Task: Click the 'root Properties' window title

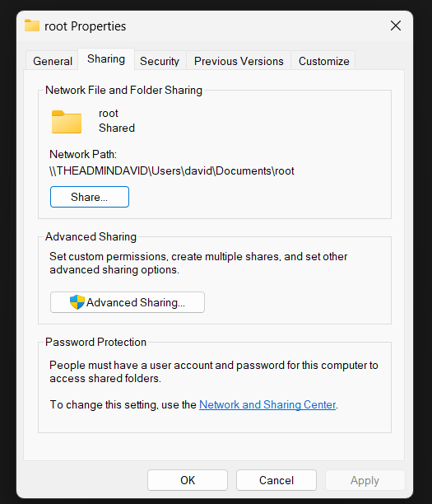Action: tap(85, 26)
